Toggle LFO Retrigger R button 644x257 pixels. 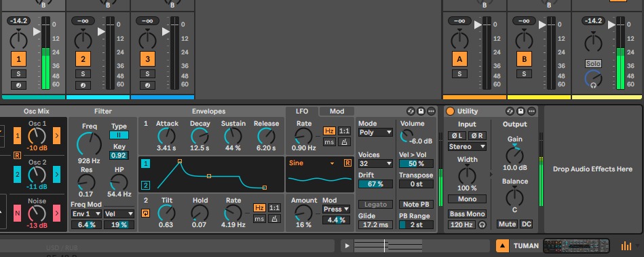[347, 163]
